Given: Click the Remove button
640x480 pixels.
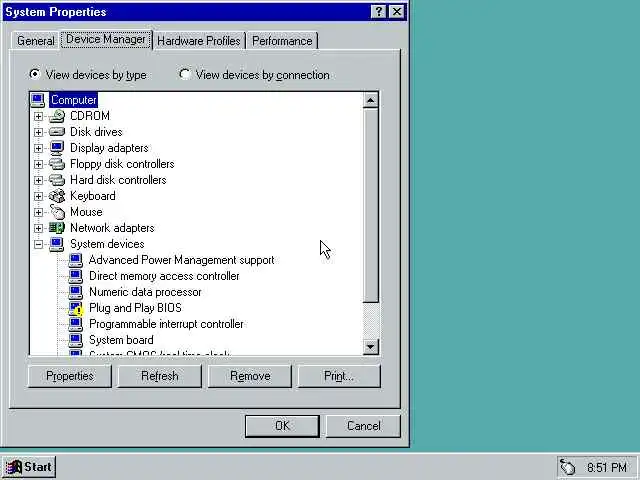Looking at the screenshot, I should pyautogui.click(x=250, y=376).
